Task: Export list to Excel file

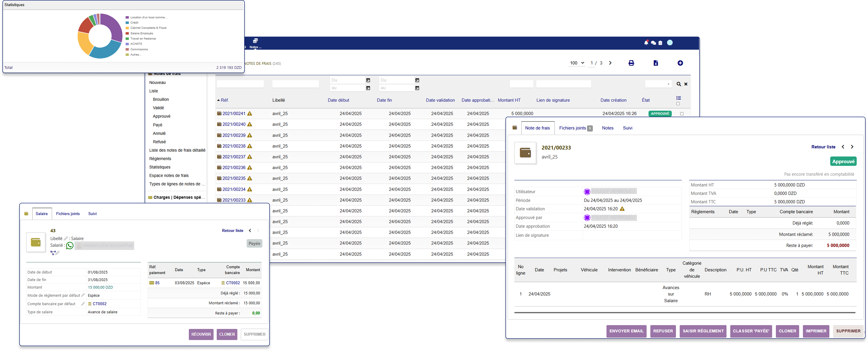Action: [x=656, y=63]
